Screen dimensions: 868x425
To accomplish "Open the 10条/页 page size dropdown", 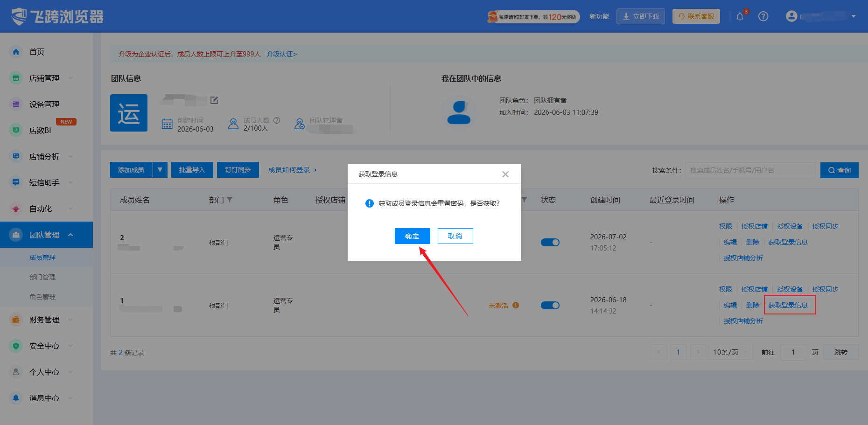I will [x=730, y=352].
